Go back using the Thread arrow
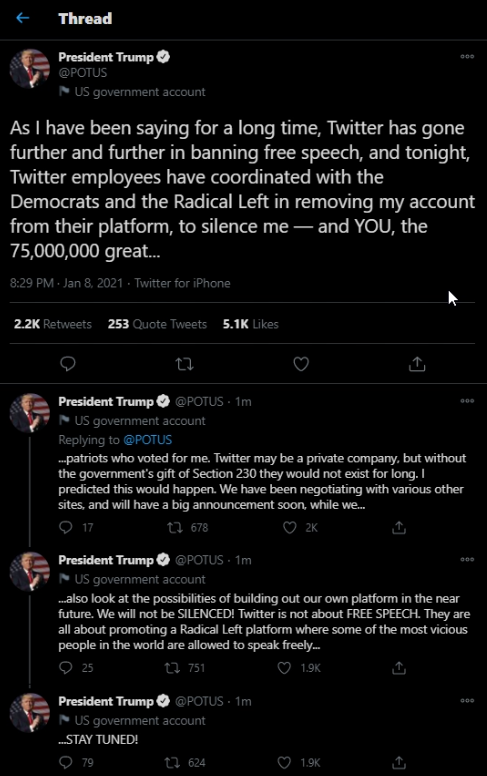The height and width of the screenshot is (776, 487). point(23,18)
